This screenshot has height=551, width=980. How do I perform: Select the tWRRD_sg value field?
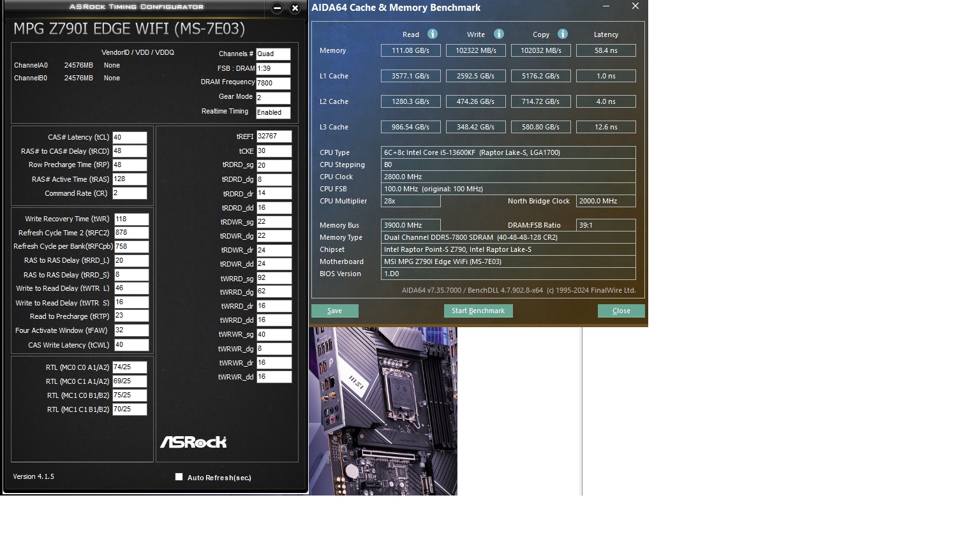274,278
